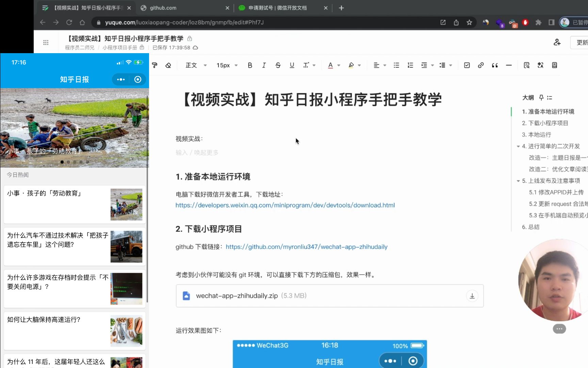This screenshot has width=588, height=368.
Task: Open the more text styles icon
Action: point(306,65)
